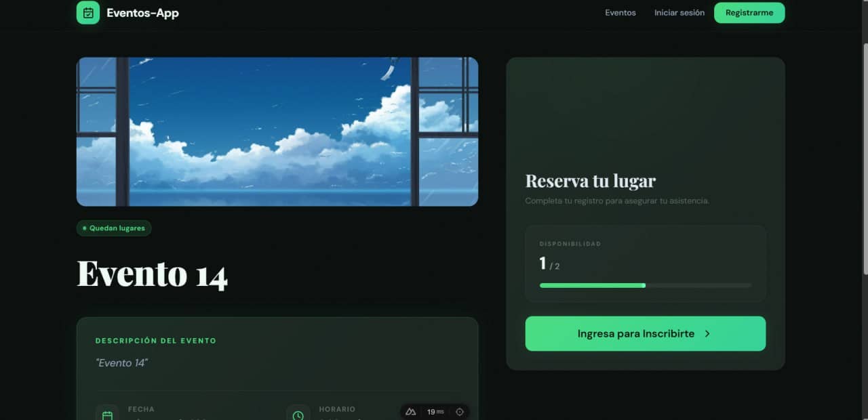Open the Eventos navigation link
Viewport: 868px width, 420px height.
click(620, 13)
